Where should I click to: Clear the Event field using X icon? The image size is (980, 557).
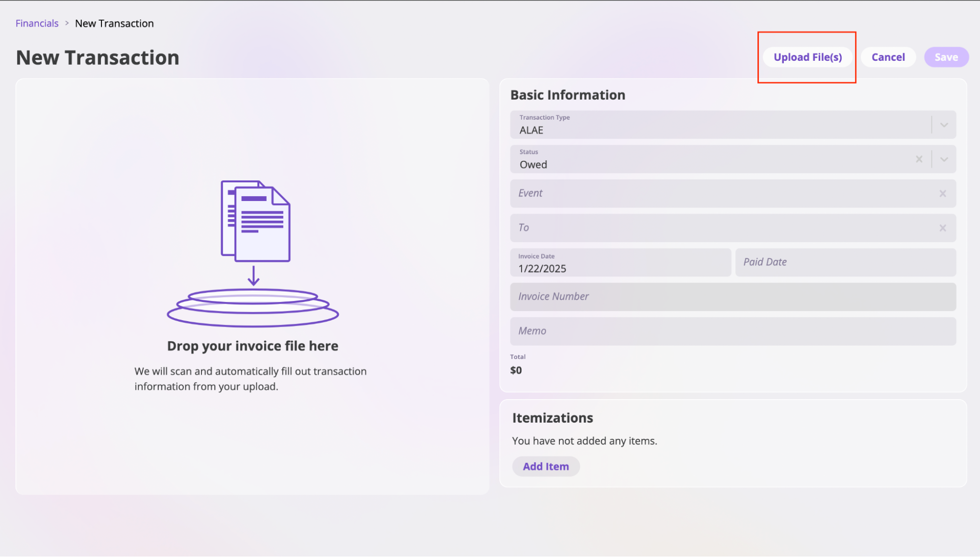(942, 194)
